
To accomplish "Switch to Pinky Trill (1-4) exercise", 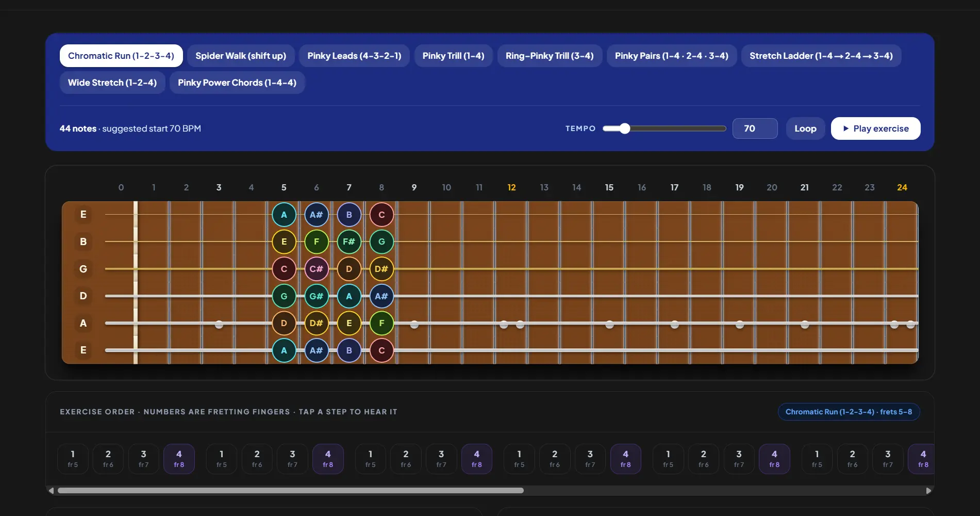I will (453, 56).
